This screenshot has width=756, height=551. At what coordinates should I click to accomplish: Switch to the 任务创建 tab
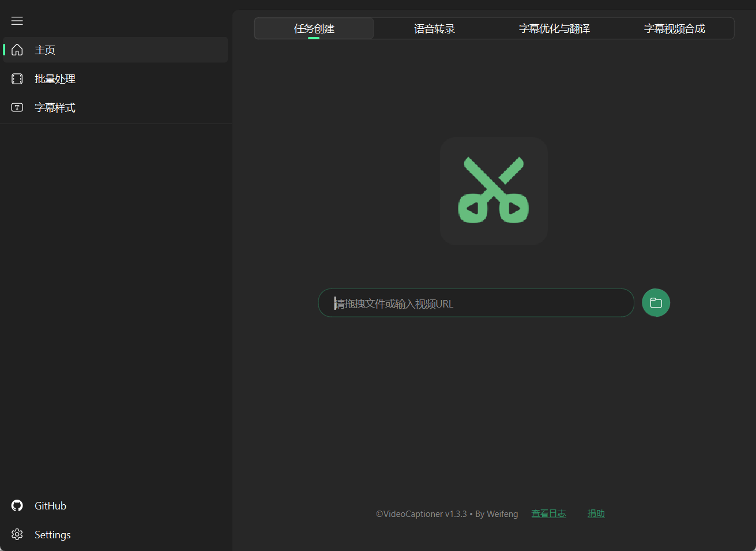[314, 29]
